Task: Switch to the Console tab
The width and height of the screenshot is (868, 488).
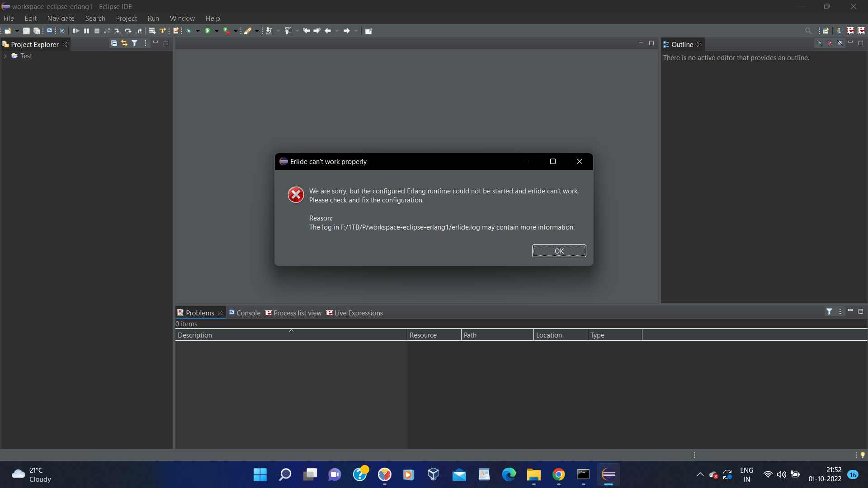Action: click(x=245, y=313)
